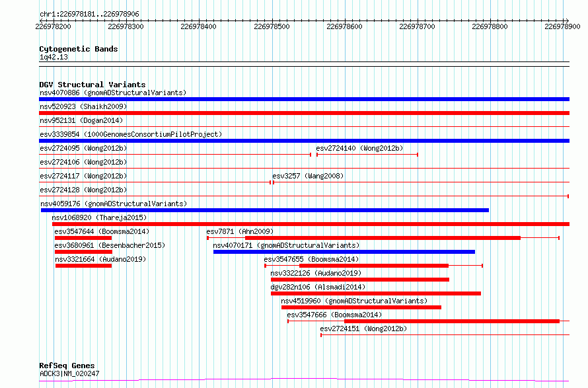Image resolution: width=588 pixels, height=388 pixels.
Task: Open esv7871 (Ahn2009) variant label
Action: tap(240, 231)
